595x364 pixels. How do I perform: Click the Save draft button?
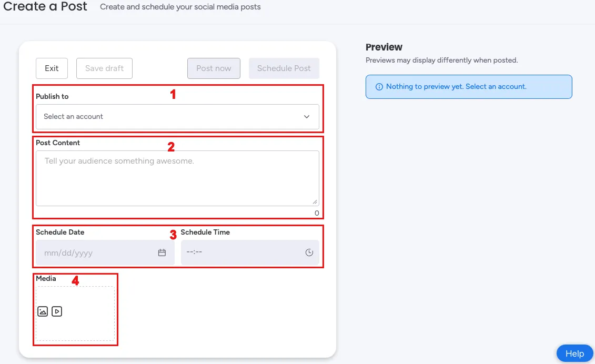coord(104,68)
